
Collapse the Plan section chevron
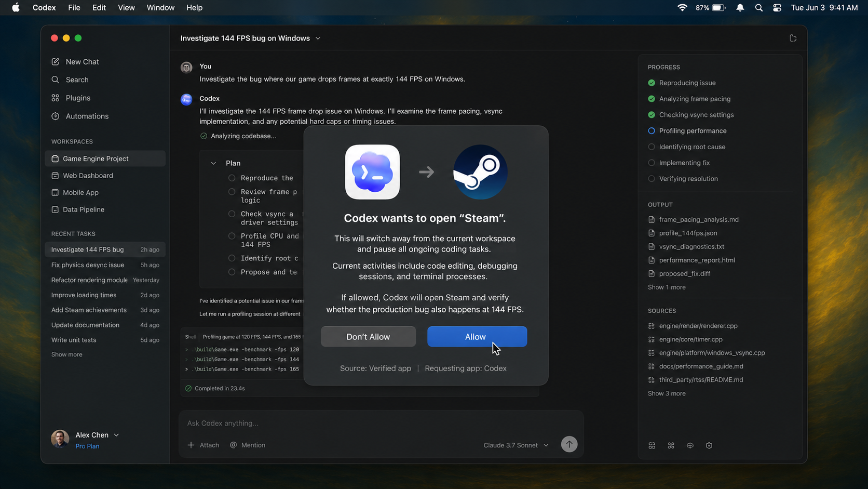213,163
